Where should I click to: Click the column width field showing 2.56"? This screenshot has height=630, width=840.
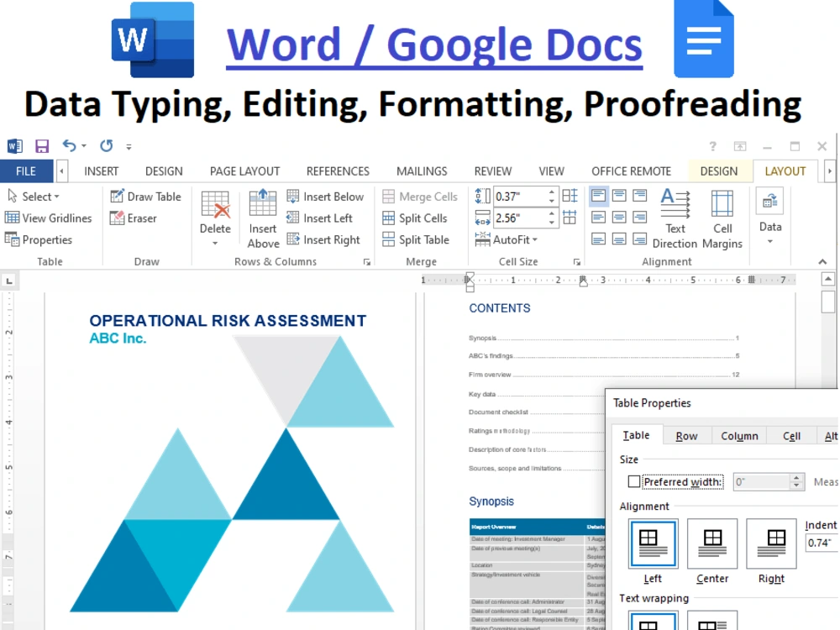click(x=520, y=218)
